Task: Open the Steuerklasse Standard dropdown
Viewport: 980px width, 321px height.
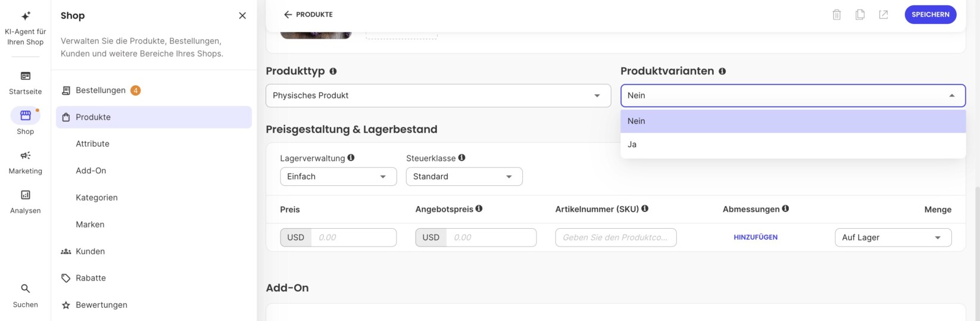Action: (464, 176)
